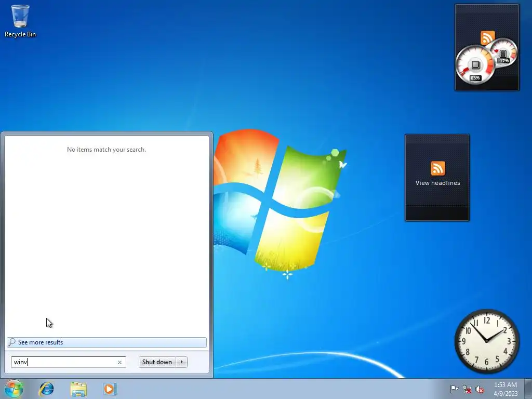Image resolution: width=532 pixels, height=399 pixels.
Task: Open the Recycle Bin desktop icon
Action: point(20,21)
